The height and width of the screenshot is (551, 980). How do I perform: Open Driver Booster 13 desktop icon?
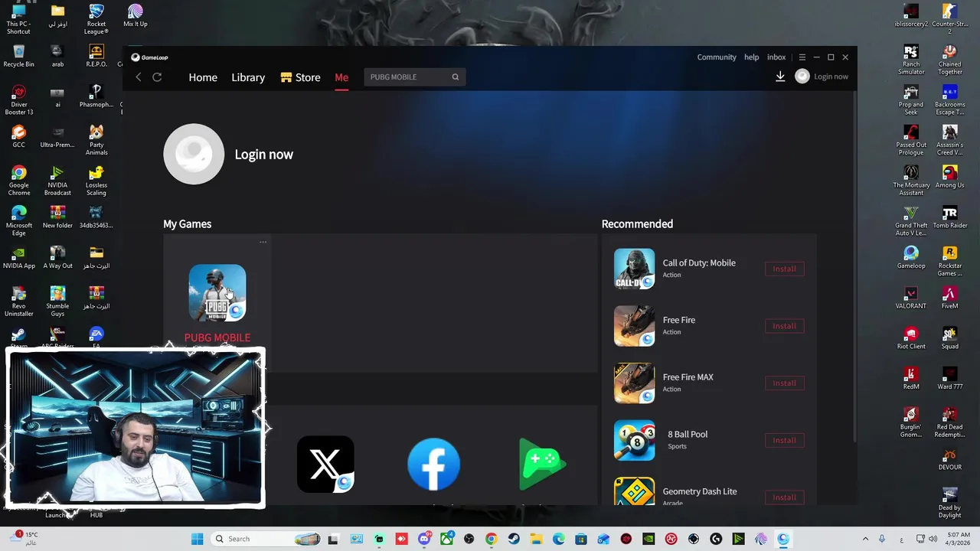(x=19, y=100)
